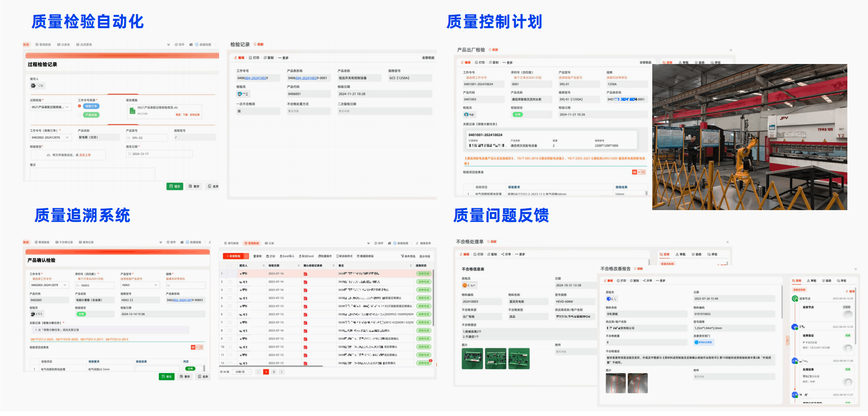Click 刷新 next to the 检验记录 title
The image size is (868, 416).
point(259,44)
